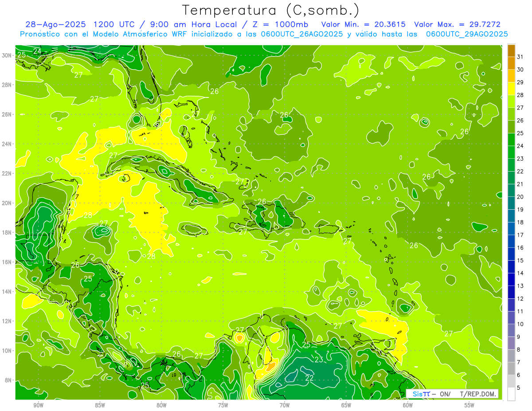Click the "70W" longitude axis label
The image size is (532, 411).
(285, 405)
